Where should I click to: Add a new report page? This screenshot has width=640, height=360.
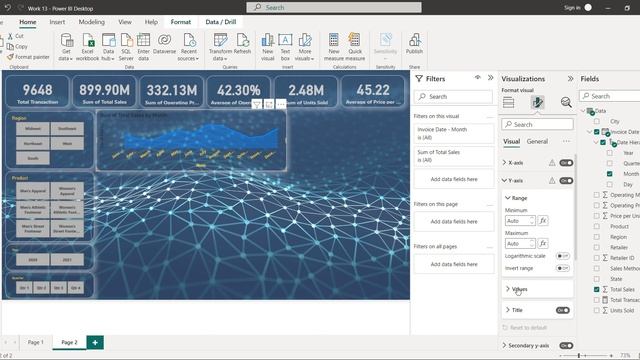(x=95, y=342)
